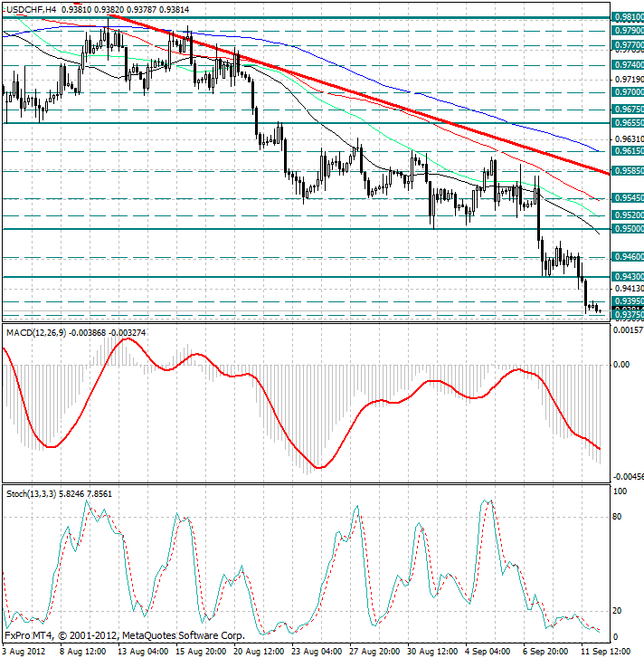The image size is (644, 658).
Task: Select the 0.9395 price level label
Action: click(628, 301)
